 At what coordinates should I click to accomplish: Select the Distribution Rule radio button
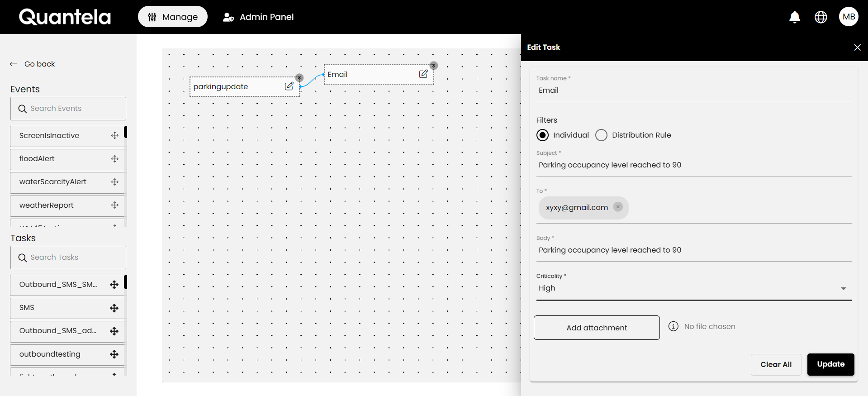(601, 135)
